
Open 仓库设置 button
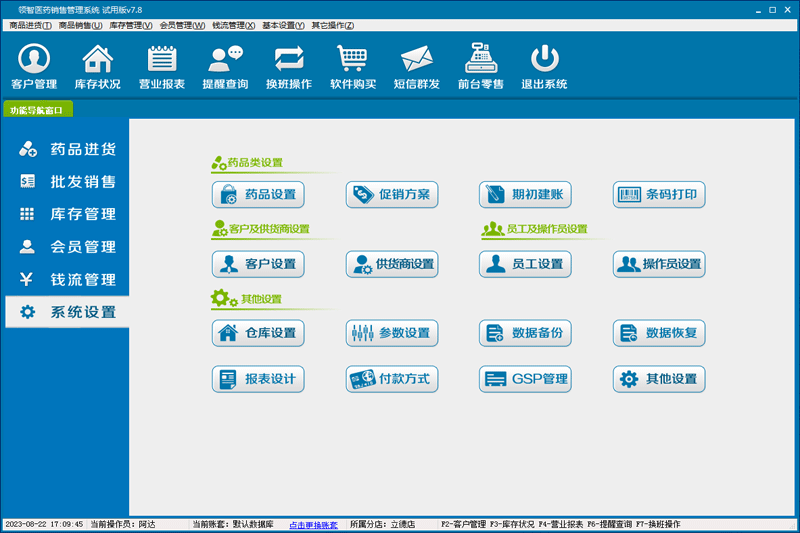coord(258,333)
